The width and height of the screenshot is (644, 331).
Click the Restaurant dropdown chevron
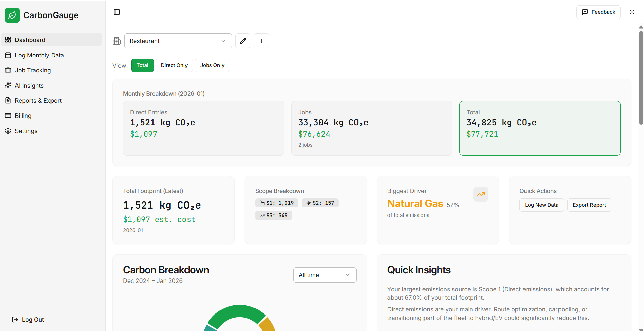pos(223,41)
